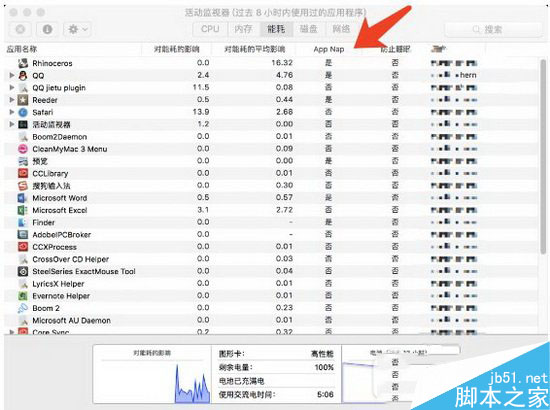Sort by the 对能耗的影响 column header

pos(177,49)
